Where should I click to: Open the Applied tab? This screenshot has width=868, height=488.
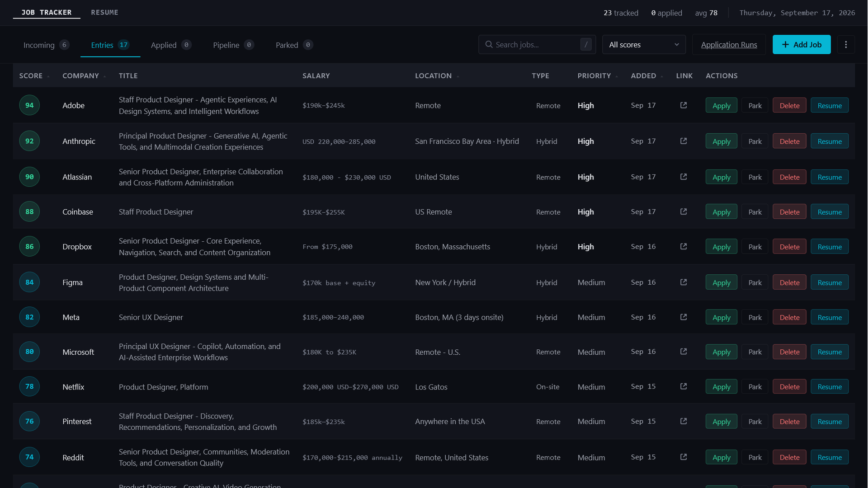pyautogui.click(x=171, y=45)
